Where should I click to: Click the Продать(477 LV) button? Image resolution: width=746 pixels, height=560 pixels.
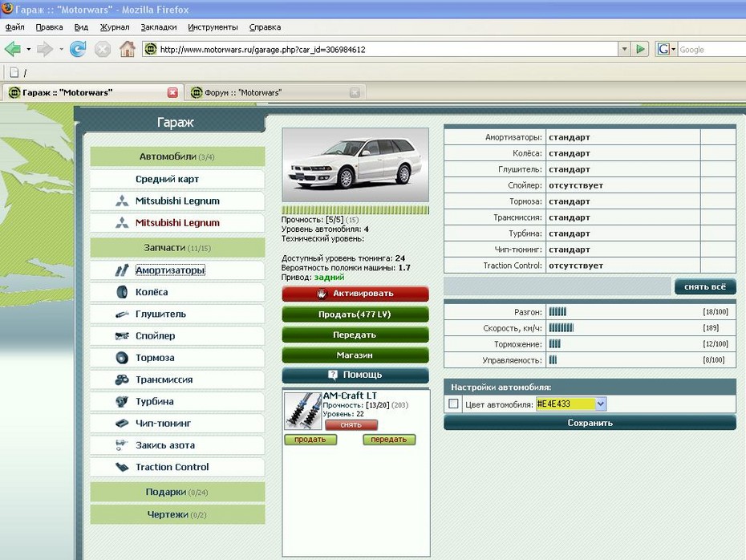[x=355, y=314]
